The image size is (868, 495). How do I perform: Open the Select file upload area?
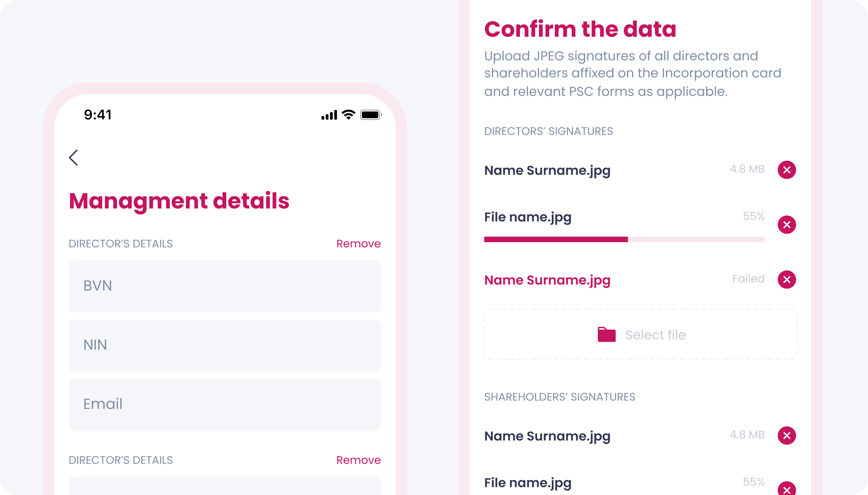click(x=641, y=334)
